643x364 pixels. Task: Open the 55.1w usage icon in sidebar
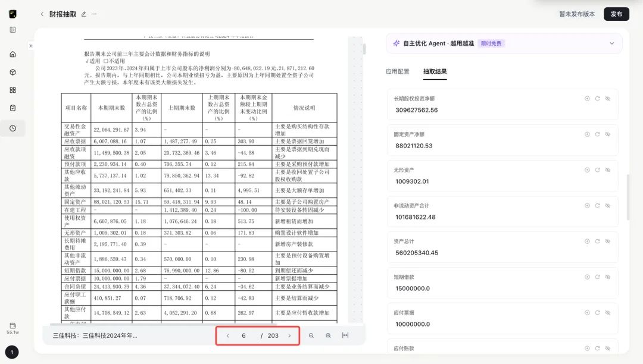13,328
